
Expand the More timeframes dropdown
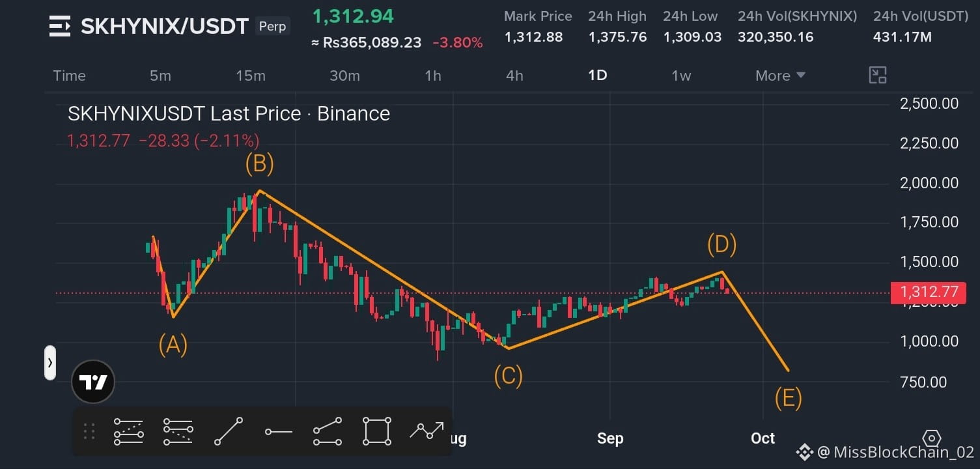click(x=780, y=76)
